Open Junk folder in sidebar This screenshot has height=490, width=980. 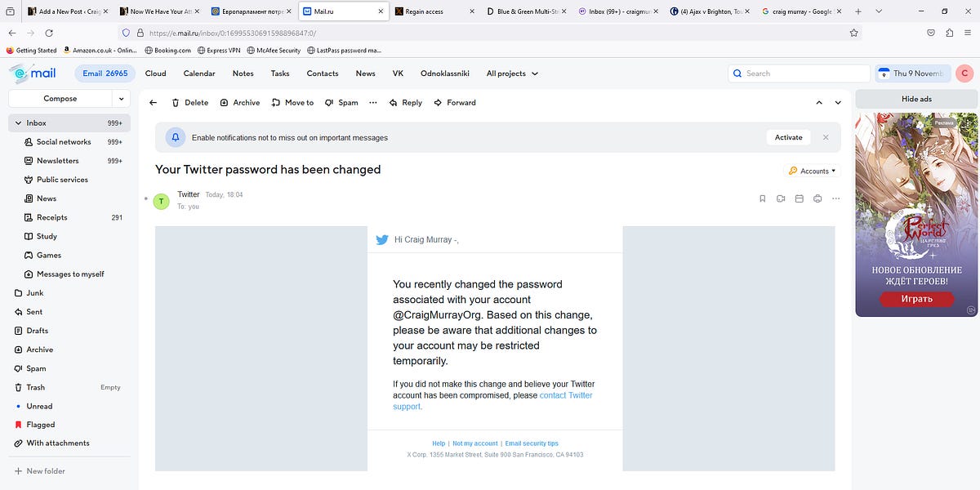(33, 292)
